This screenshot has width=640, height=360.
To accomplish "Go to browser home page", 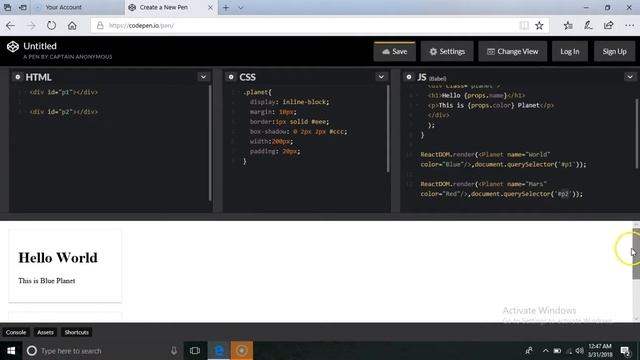I will [x=72, y=25].
